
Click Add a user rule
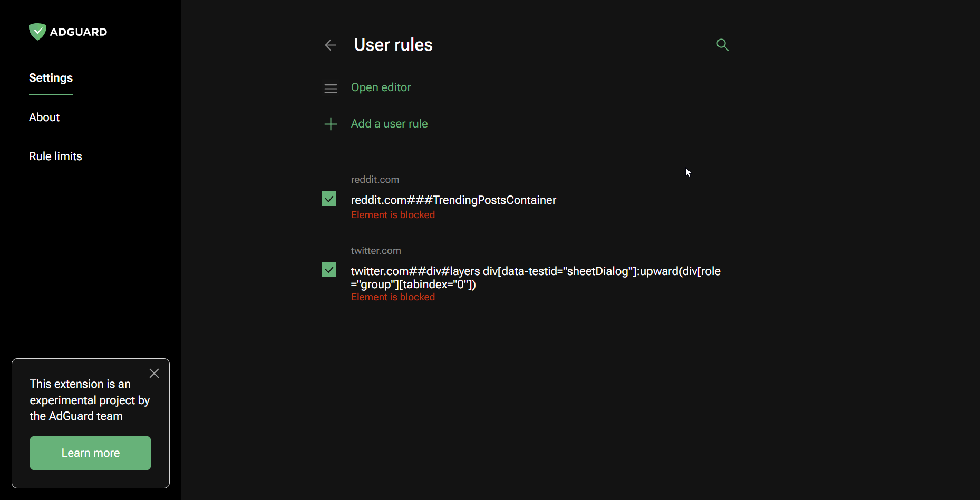[389, 124]
